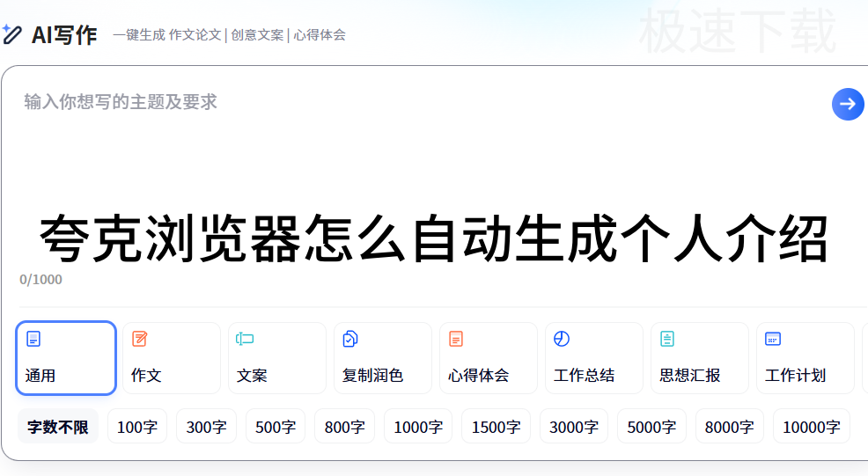Click the 文案 text-cursor icon
The image size is (868, 476).
[x=245, y=339]
